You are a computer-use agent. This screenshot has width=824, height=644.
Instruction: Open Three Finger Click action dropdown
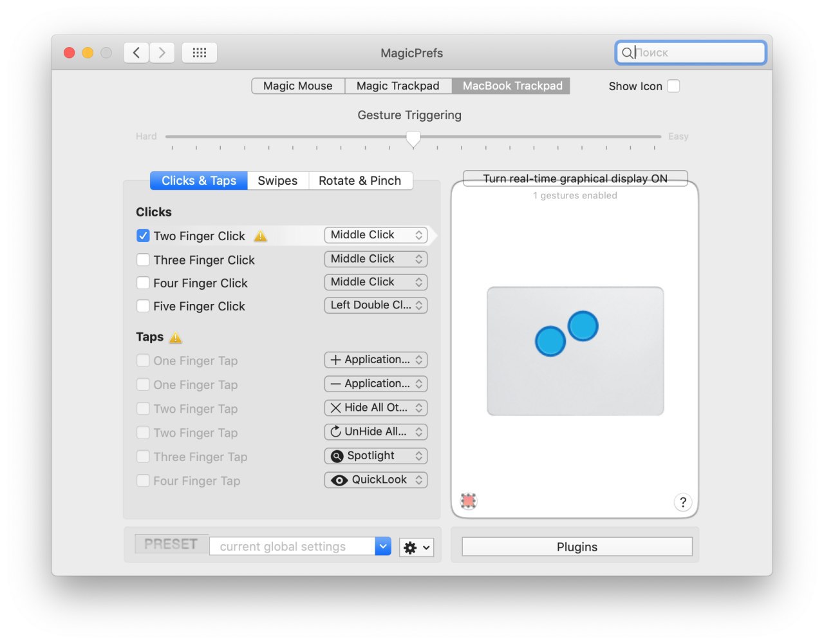click(x=376, y=259)
